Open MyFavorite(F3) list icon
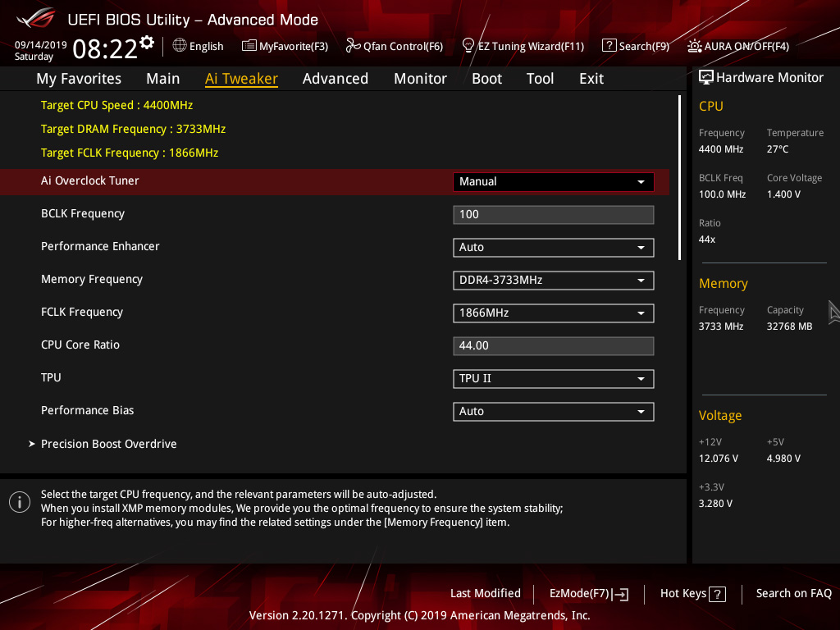Viewport: 840px width, 630px height. pyautogui.click(x=249, y=46)
